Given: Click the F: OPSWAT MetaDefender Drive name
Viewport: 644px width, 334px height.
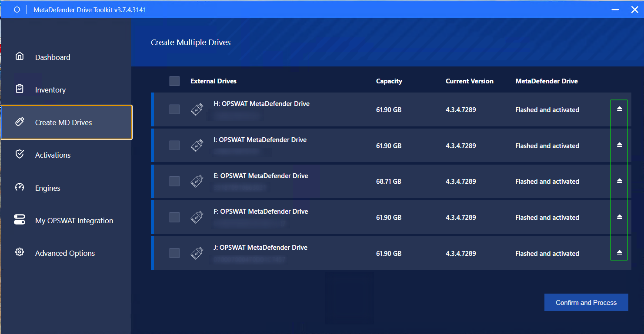Looking at the screenshot, I should [x=261, y=212].
